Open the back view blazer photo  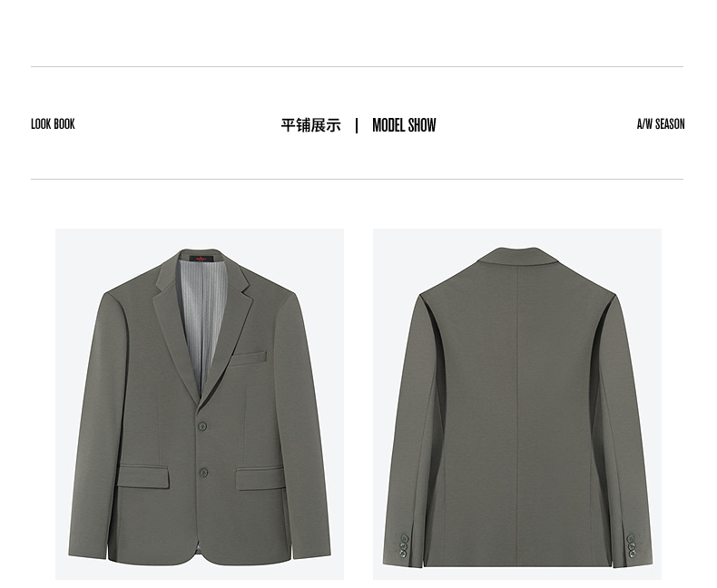[517, 404]
